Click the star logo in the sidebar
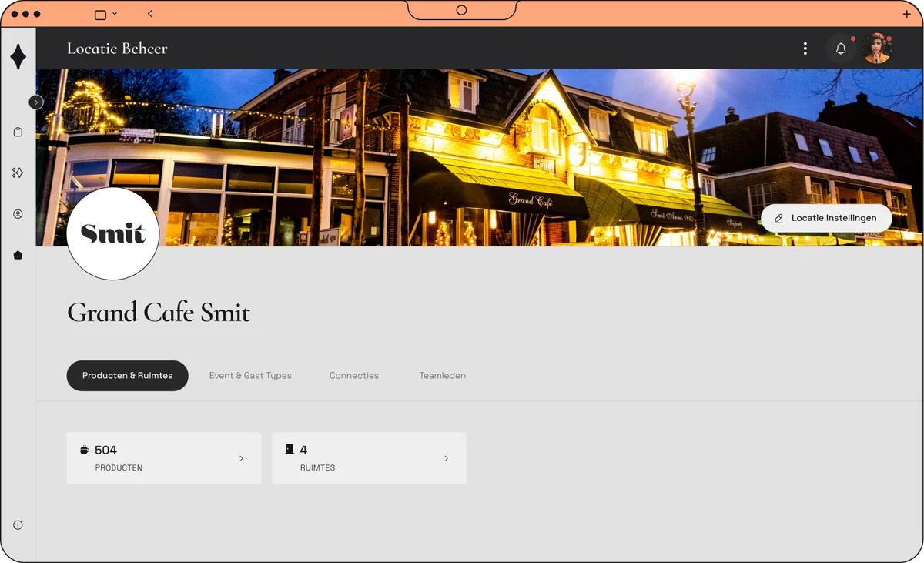The width and height of the screenshot is (924, 563). click(18, 57)
